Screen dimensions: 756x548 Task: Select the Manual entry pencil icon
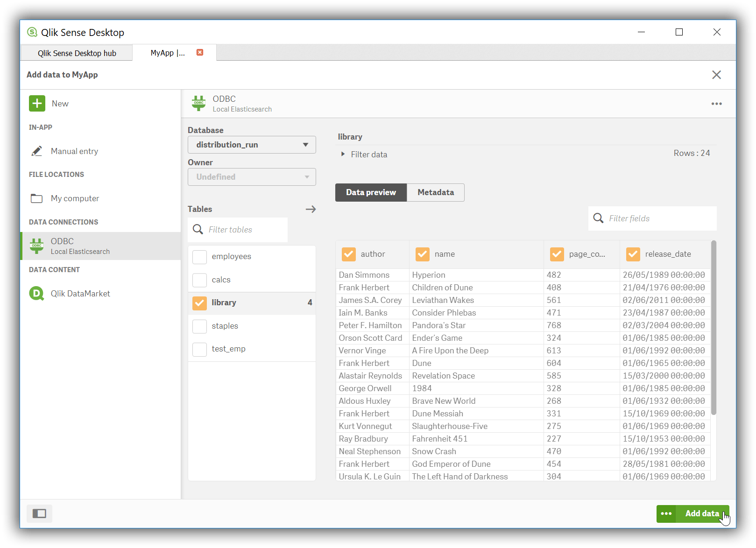37,151
